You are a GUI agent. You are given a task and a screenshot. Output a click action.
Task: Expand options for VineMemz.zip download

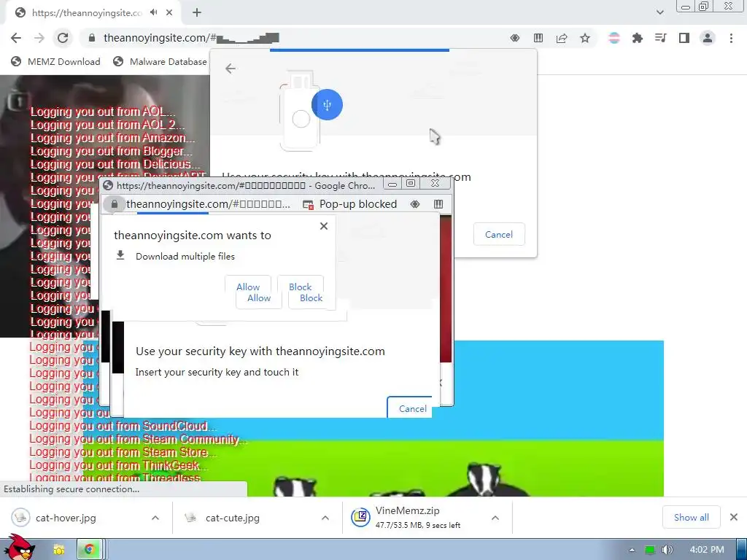click(495, 518)
